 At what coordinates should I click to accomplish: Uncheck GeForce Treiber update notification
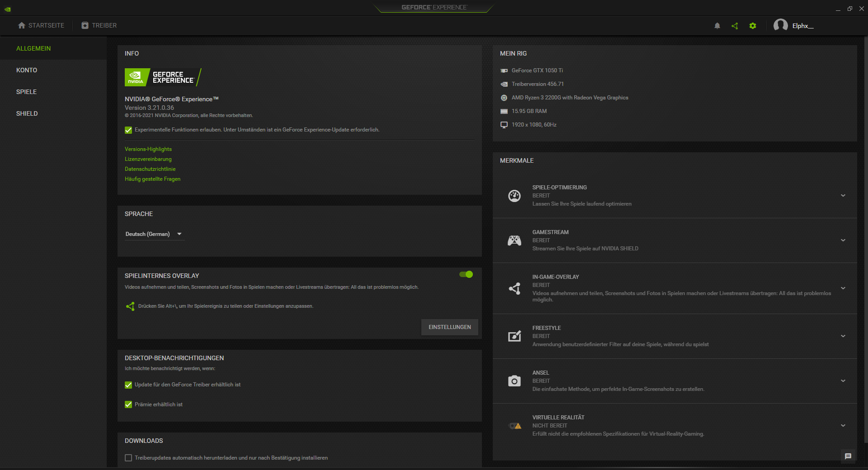coord(128,385)
